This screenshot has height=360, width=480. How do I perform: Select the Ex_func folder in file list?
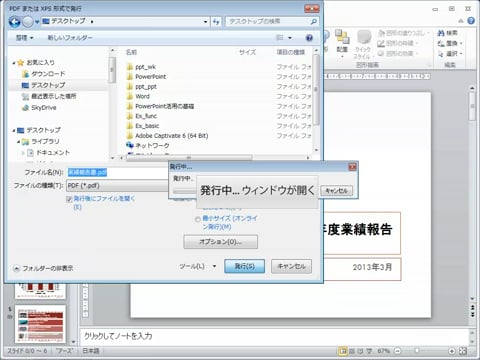142,116
